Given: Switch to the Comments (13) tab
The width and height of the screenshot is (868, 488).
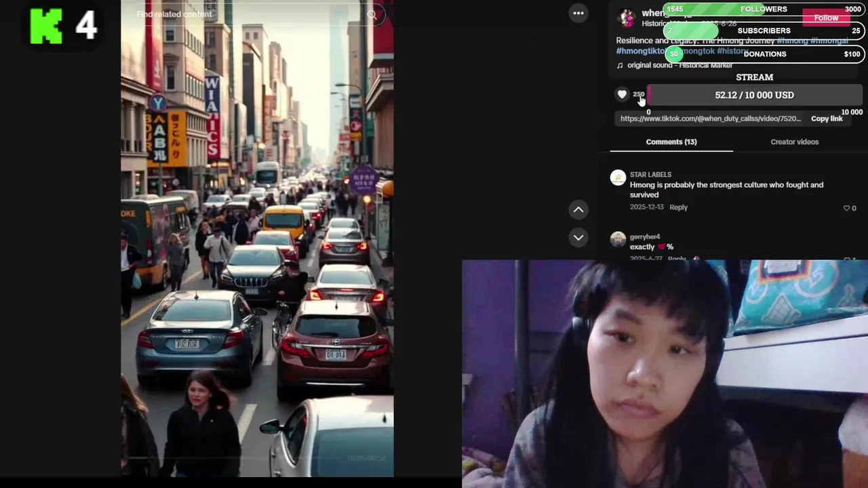Looking at the screenshot, I should [671, 142].
